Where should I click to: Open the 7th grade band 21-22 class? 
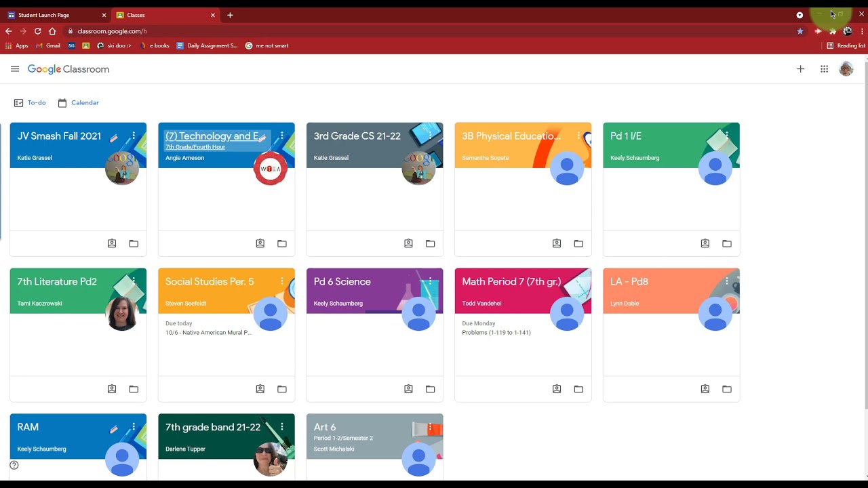[x=213, y=428]
